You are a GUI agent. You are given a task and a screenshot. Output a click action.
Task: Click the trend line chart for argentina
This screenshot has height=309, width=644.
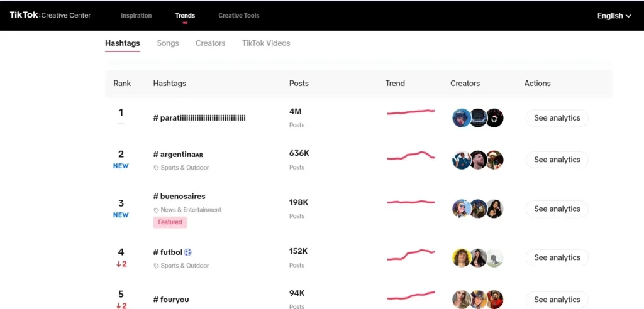[411, 156]
